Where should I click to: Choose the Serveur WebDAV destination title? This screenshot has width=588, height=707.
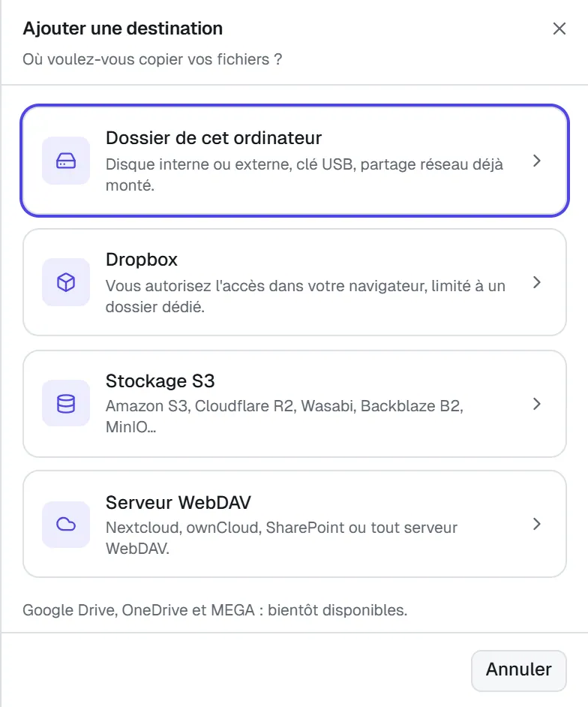(x=178, y=502)
